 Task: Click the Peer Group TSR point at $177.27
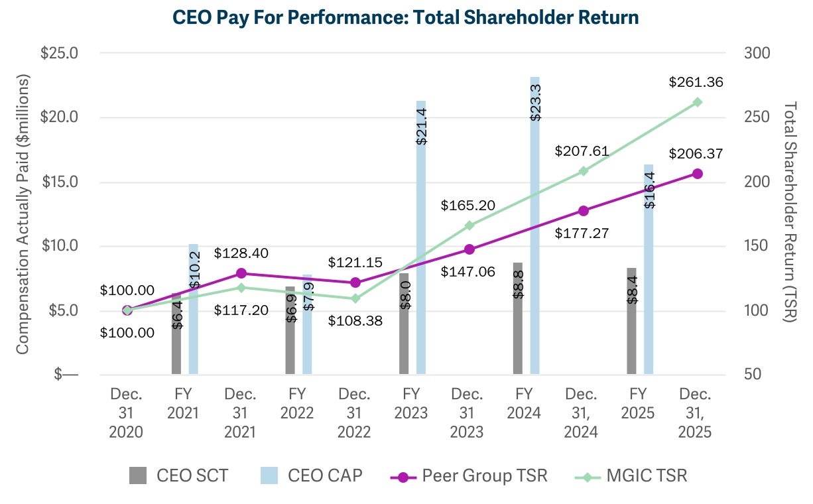583,211
